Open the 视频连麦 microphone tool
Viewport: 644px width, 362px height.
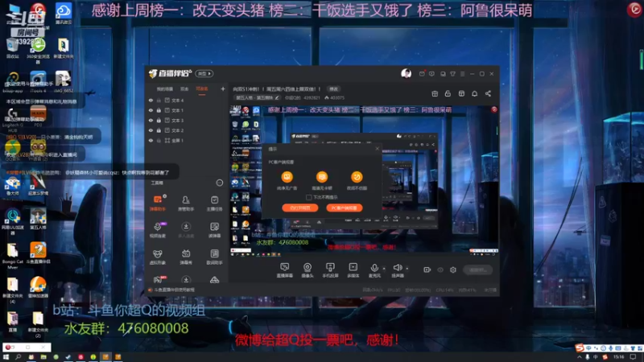click(x=157, y=230)
